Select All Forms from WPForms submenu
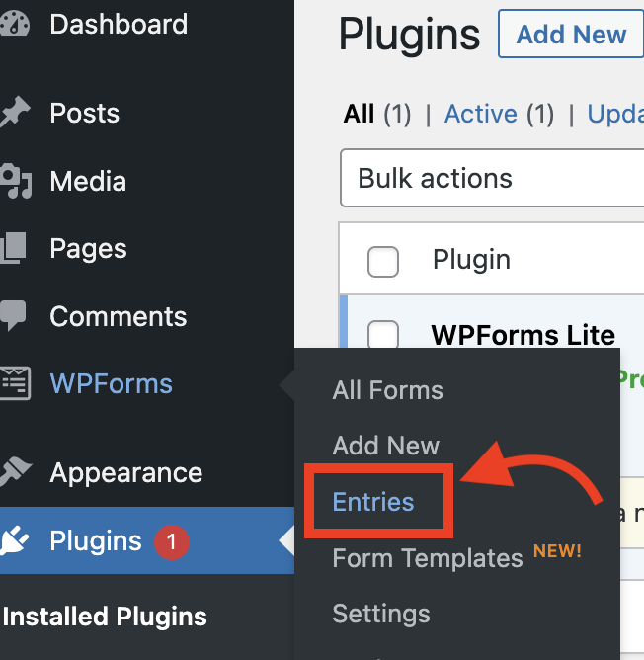644x660 pixels. click(x=387, y=390)
